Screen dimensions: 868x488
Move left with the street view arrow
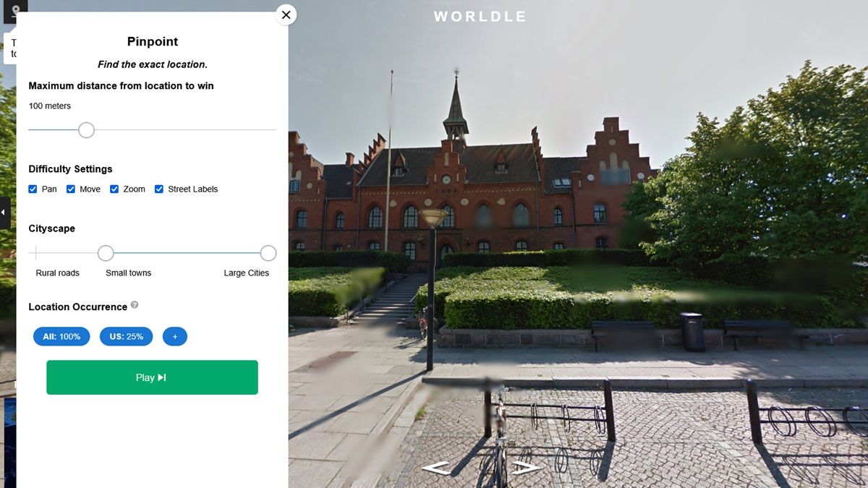[437, 468]
